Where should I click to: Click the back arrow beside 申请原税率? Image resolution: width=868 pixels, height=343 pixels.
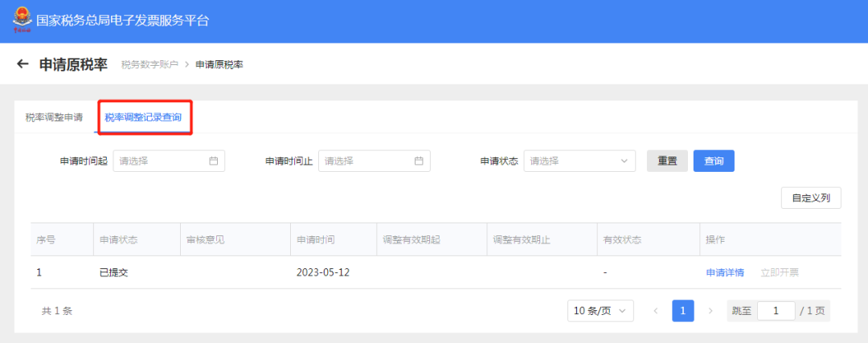coord(23,64)
